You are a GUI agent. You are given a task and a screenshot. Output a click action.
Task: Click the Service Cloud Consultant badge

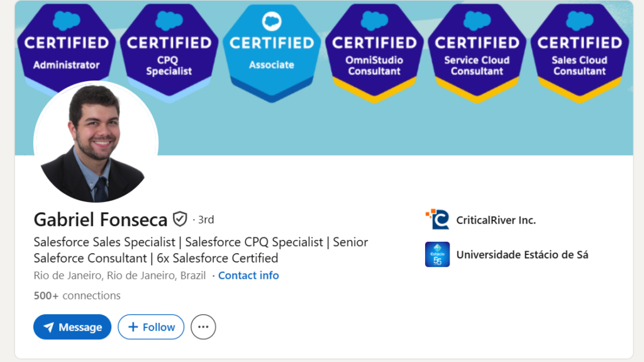tap(477, 50)
